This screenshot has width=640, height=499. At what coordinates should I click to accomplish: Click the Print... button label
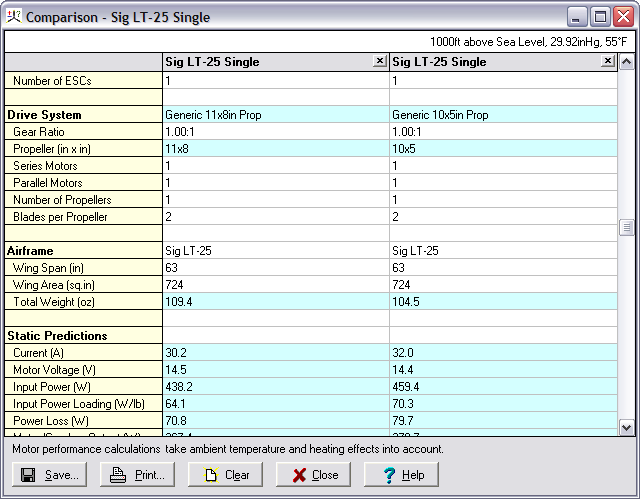click(150, 475)
